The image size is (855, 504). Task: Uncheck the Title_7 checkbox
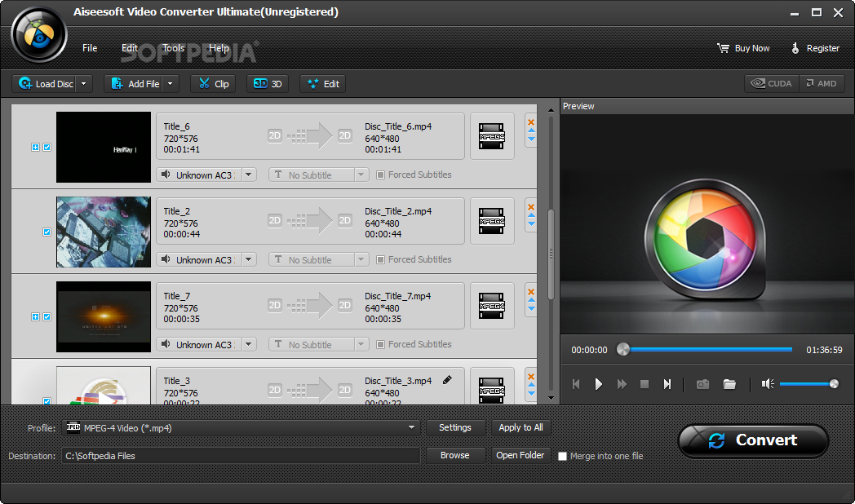[x=47, y=316]
